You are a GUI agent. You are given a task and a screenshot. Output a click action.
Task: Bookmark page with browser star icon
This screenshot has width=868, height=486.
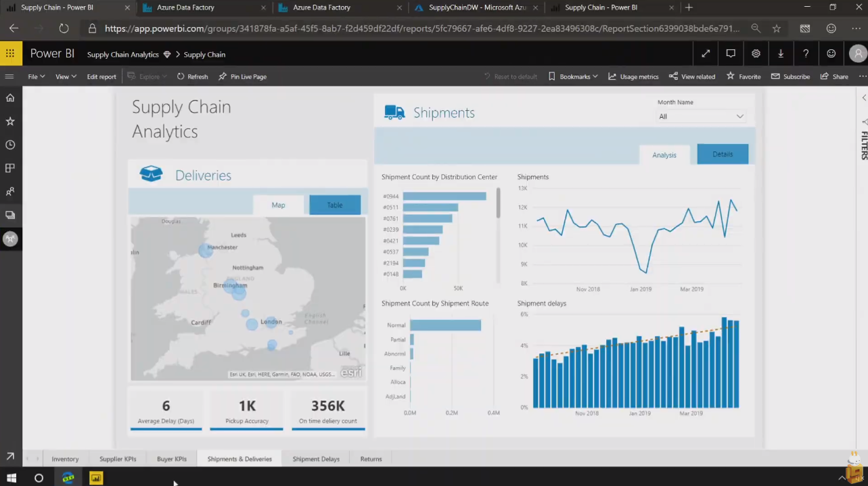coord(777,29)
